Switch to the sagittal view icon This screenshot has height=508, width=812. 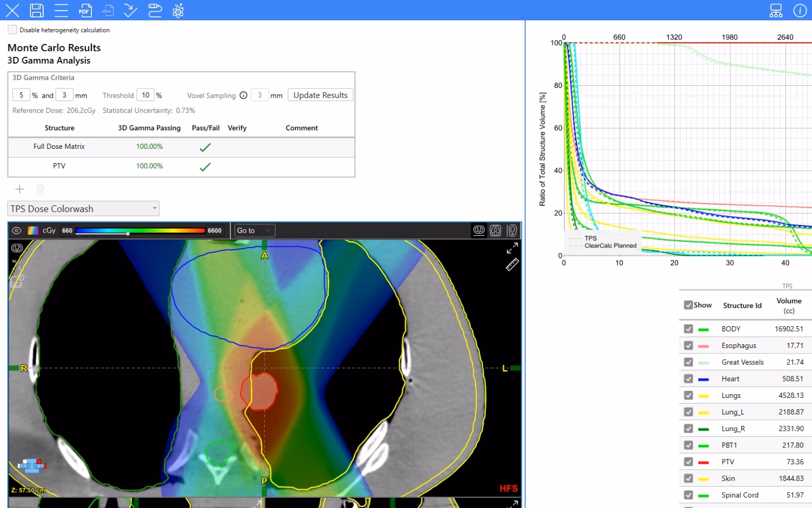[x=512, y=231]
